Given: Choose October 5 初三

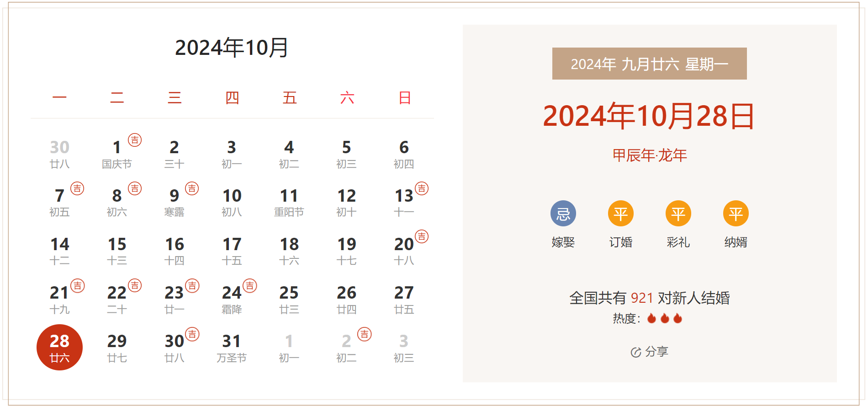Looking at the screenshot, I should tap(347, 154).
